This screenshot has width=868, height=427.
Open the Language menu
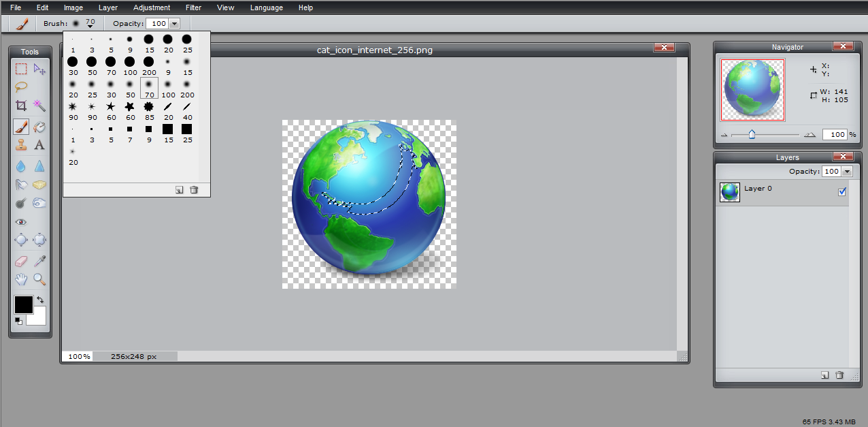pos(267,7)
